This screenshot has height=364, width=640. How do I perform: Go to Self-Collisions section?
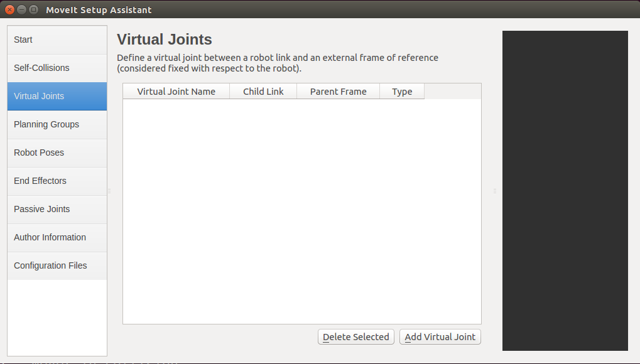(x=57, y=68)
